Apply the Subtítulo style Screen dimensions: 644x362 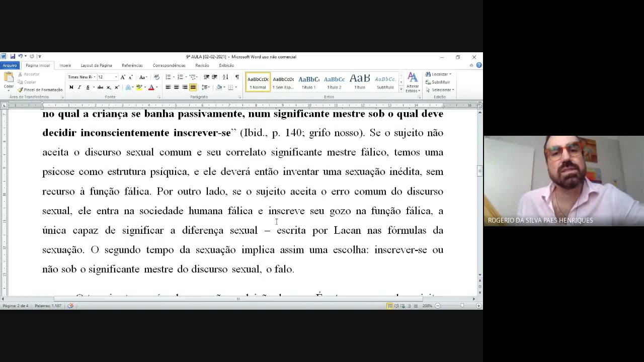[385, 82]
